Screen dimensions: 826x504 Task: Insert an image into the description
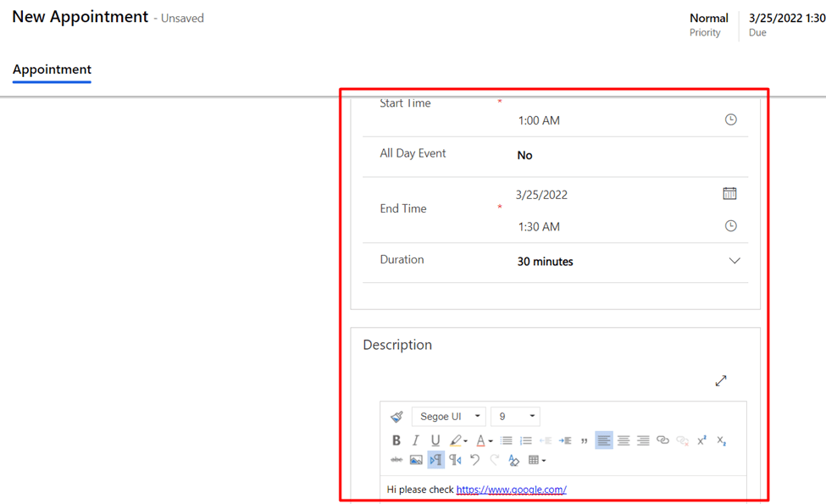pos(416,460)
